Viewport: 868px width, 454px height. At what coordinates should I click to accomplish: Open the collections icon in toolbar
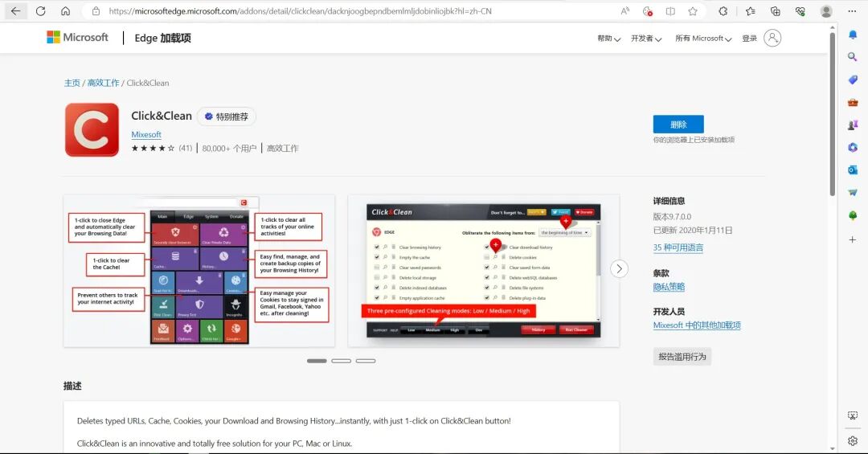775,11
